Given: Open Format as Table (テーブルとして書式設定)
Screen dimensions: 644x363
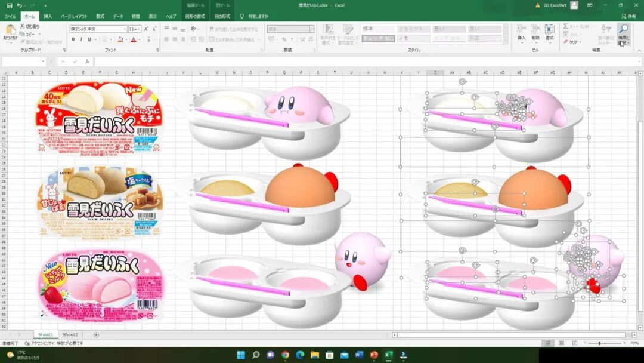Looking at the screenshot, I should [348, 34].
